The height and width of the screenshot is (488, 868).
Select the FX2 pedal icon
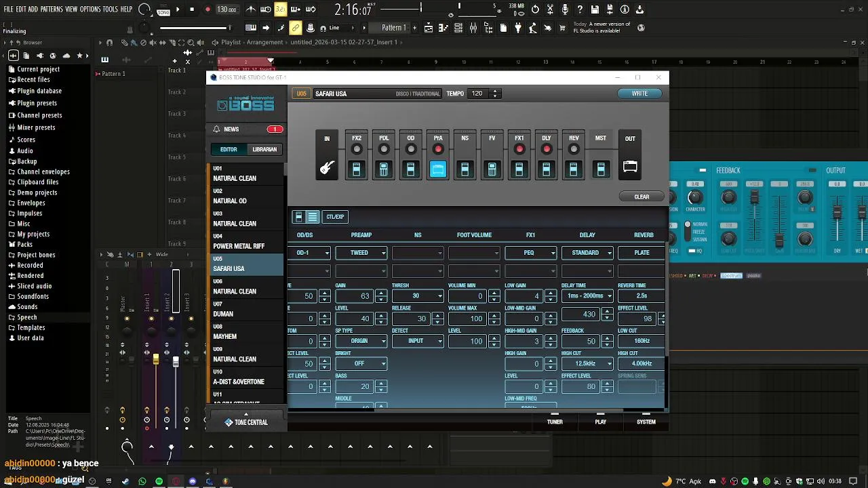[x=357, y=169]
